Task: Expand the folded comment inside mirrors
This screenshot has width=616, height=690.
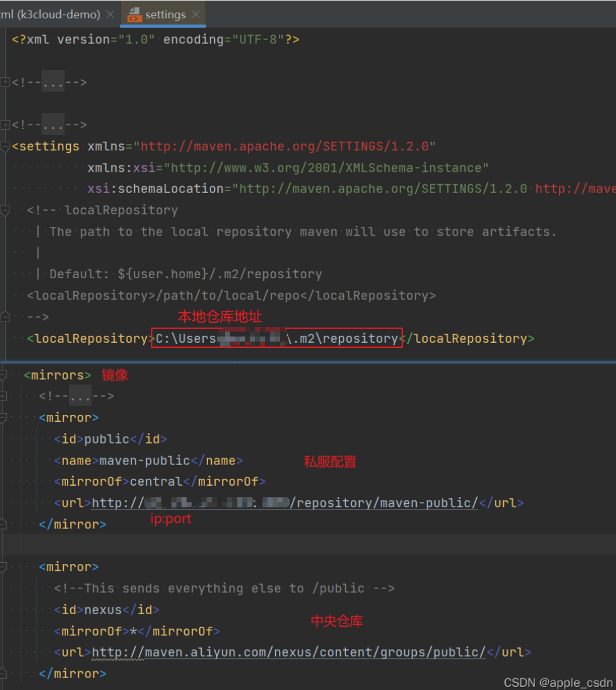Action: (3, 396)
